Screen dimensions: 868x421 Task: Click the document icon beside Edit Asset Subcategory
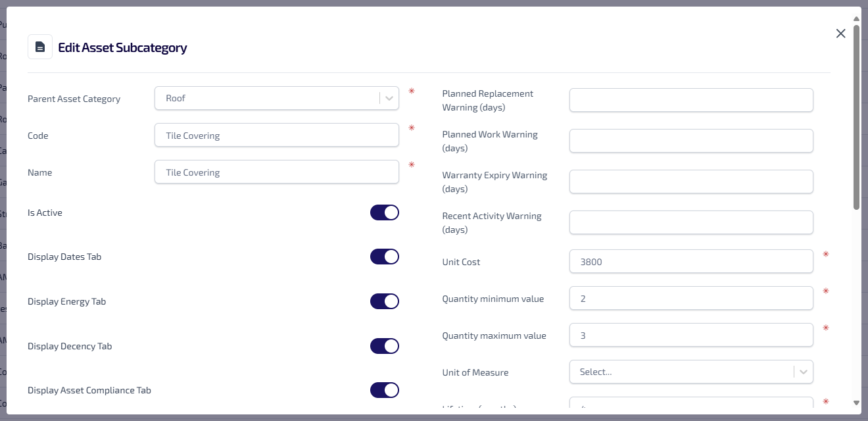tap(40, 47)
